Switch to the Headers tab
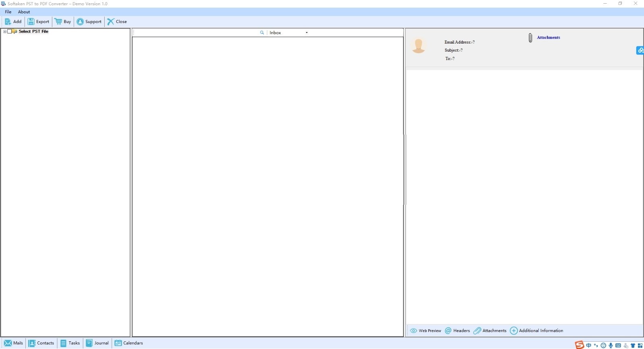Image resolution: width=644 pixels, height=349 pixels. coord(457,330)
